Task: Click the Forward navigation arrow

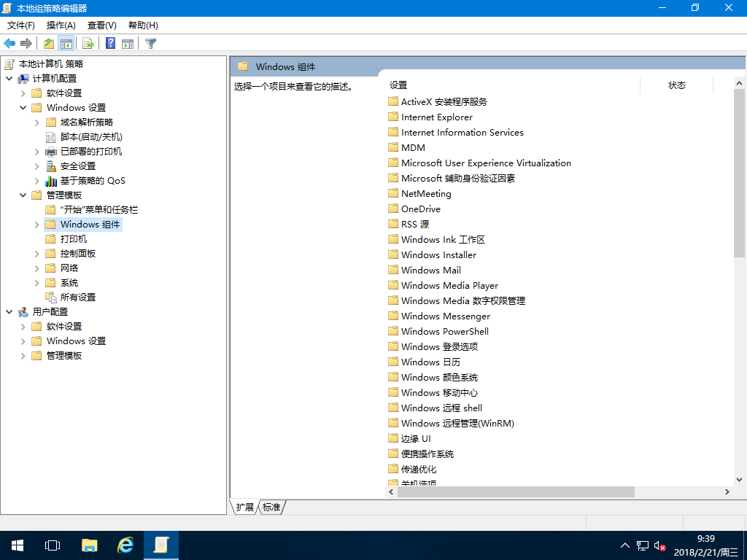Action: click(x=26, y=43)
